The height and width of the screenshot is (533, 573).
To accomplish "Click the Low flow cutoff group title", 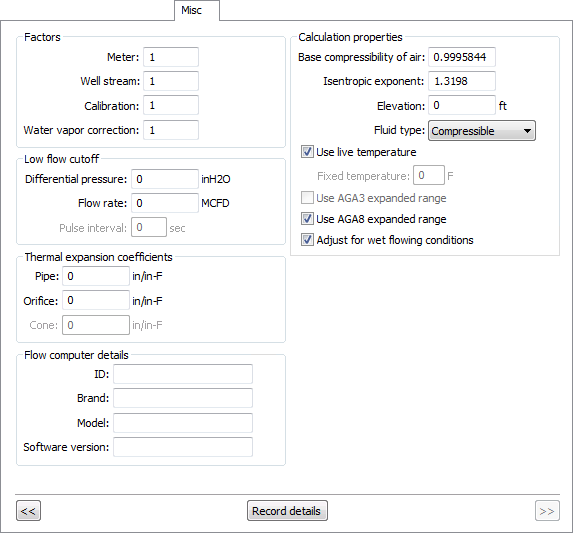I will 61,159.
